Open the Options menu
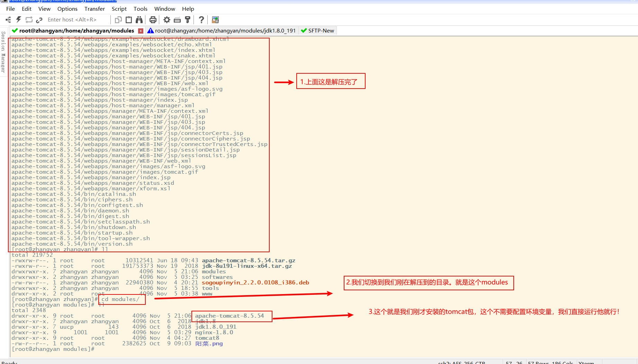The image size is (638, 364). [68, 9]
